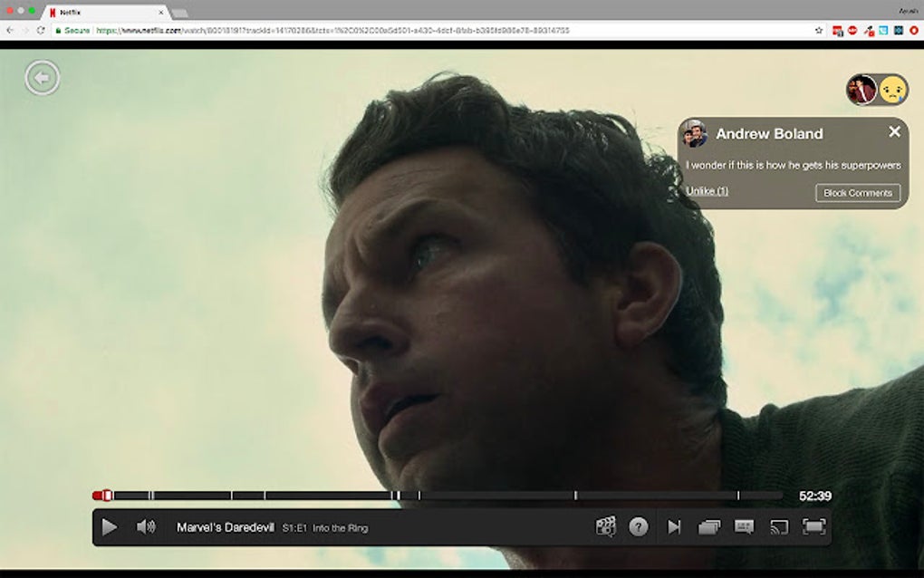The image size is (924, 578).
Task: Click the red playhead on the progress bar
Action: [107, 496]
